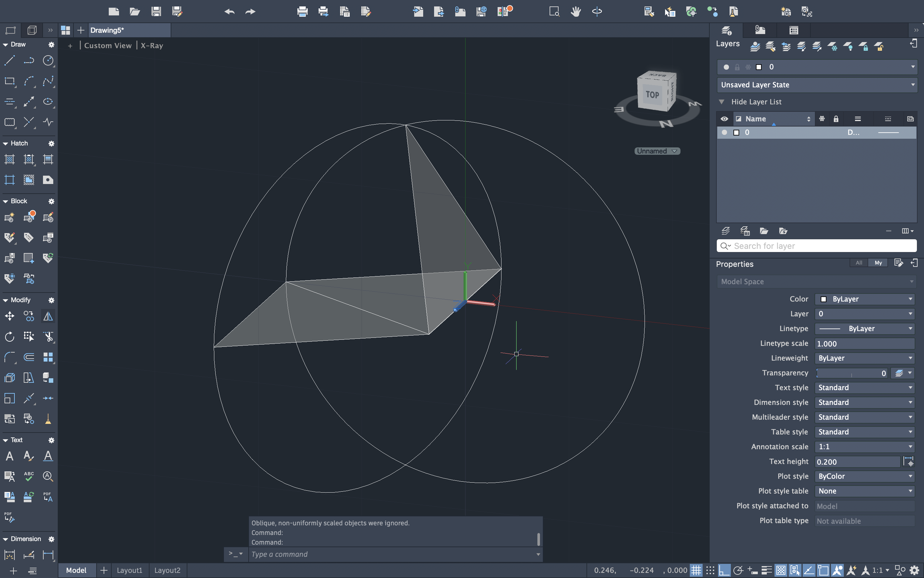Toggle Polar tracking in status bar
The width and height of the screenshot is (924, 578).
tap(738, 570)
